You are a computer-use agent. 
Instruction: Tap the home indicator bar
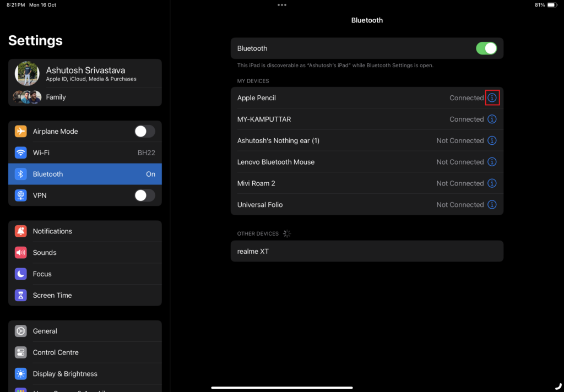tap(282, 388)
